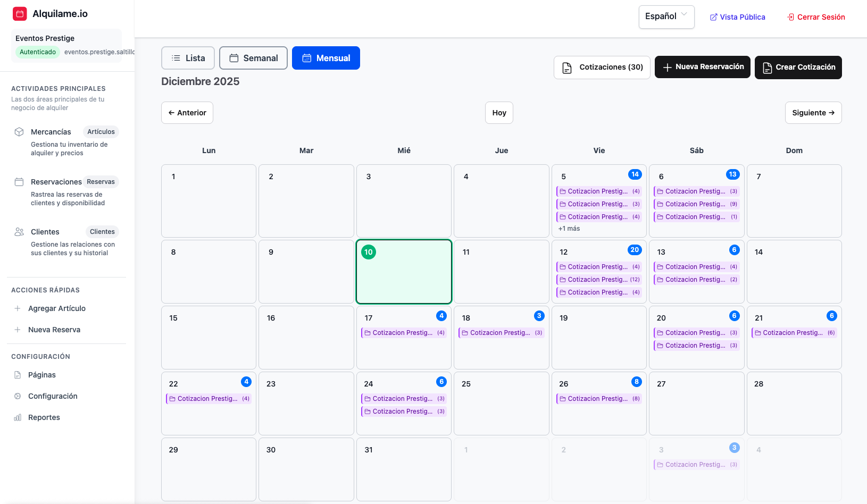Open the Cotizacion Prestig (6) event on December 21

794,333
